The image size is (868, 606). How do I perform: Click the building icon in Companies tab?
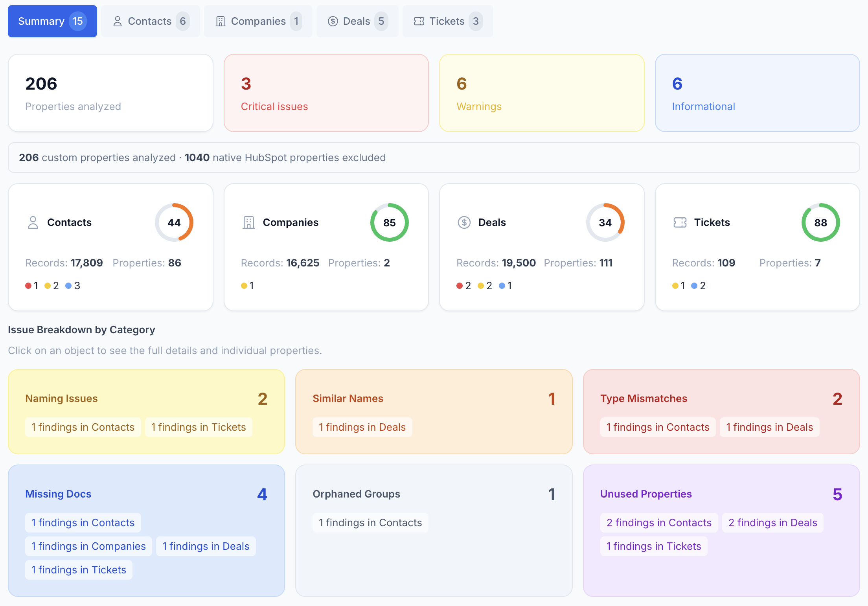(221, 21)
